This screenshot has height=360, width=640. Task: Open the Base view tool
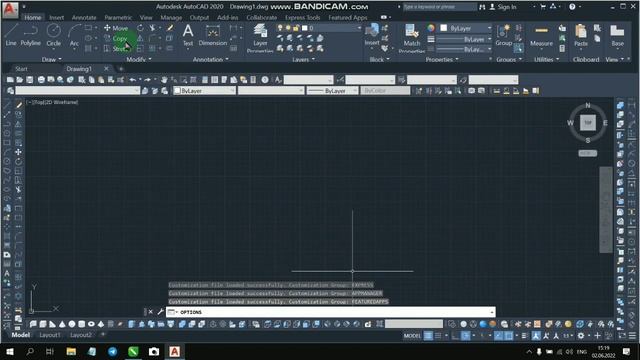click(x=617, y=35)
